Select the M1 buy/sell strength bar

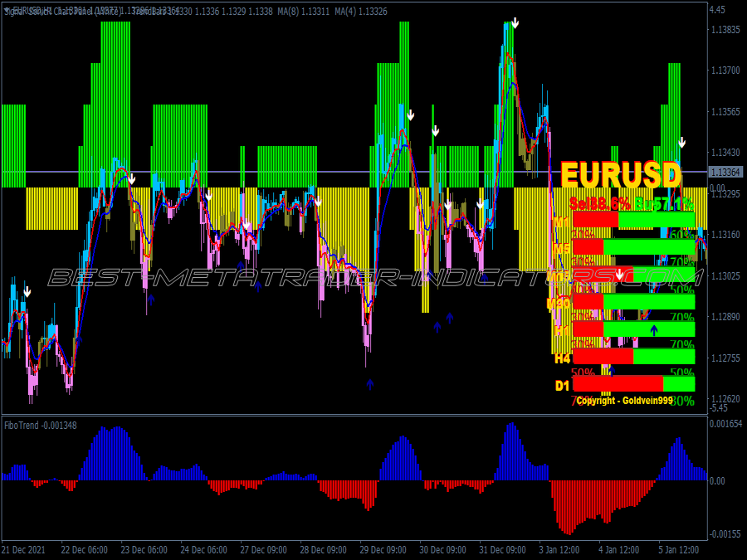click(633, 220)
